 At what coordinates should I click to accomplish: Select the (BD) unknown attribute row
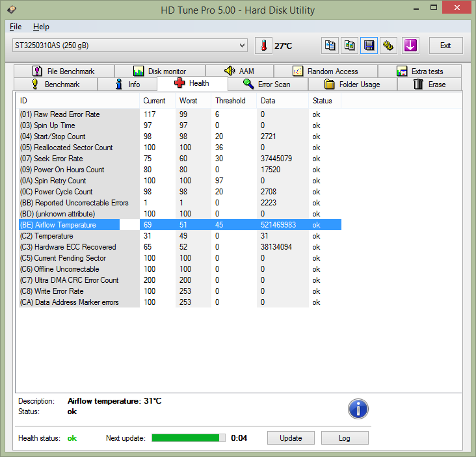pos(179,214)
